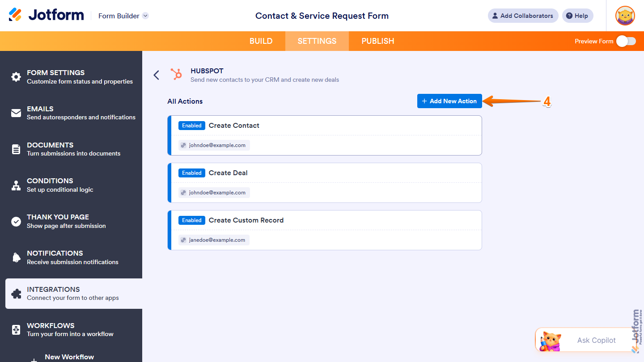Switch to the BUILD tab

tap(261, 41)
